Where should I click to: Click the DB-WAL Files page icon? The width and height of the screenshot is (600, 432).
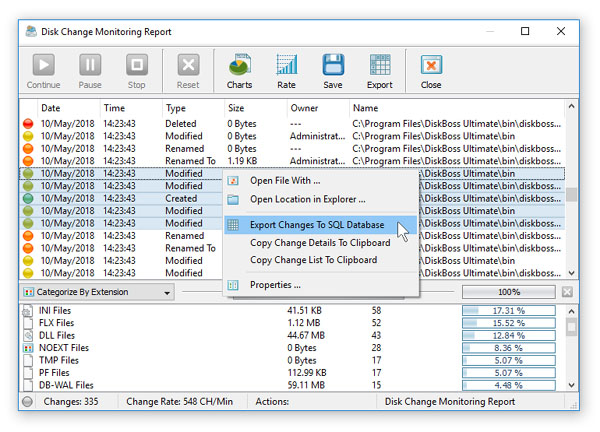coord(28,385)
